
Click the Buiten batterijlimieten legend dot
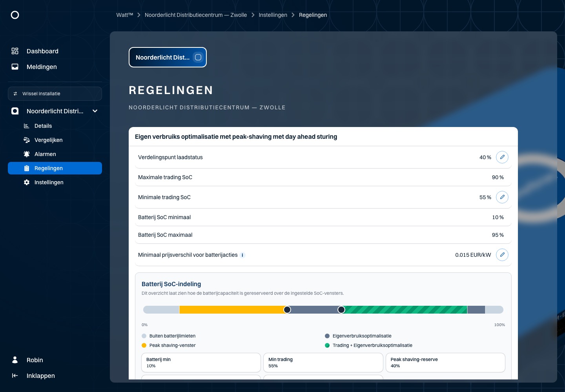click(x=144, y=336)
